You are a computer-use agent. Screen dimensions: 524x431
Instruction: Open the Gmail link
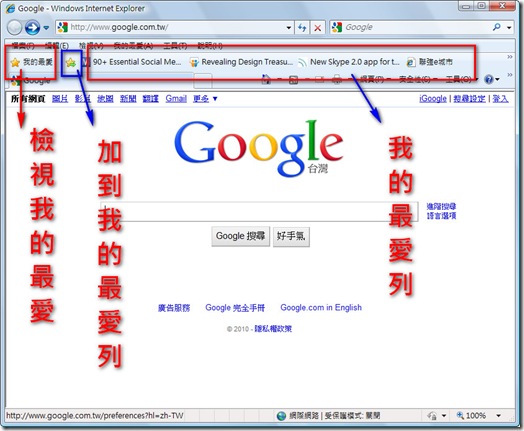click(x=176, y=99)
